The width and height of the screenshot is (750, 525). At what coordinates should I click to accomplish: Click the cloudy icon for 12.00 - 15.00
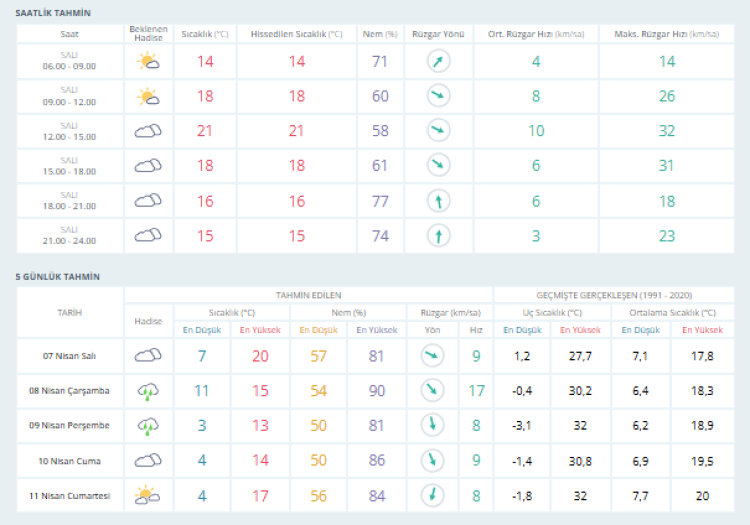click(x=148, y=131)
